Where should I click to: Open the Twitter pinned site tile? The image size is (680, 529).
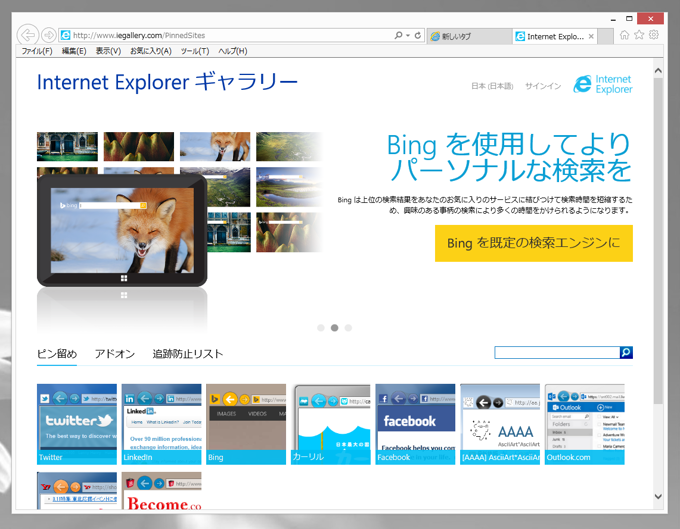(x=77, y=424)
